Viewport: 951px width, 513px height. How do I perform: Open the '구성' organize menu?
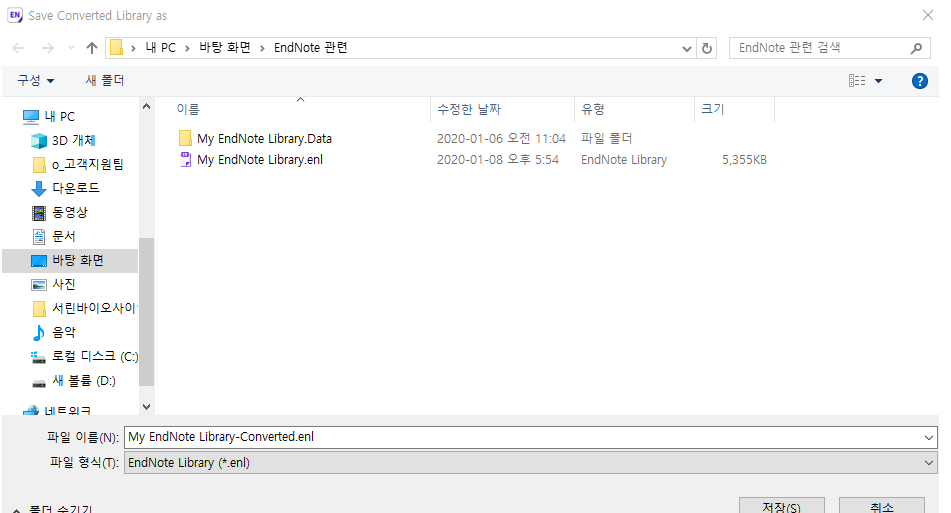click(x=36, y=80)
